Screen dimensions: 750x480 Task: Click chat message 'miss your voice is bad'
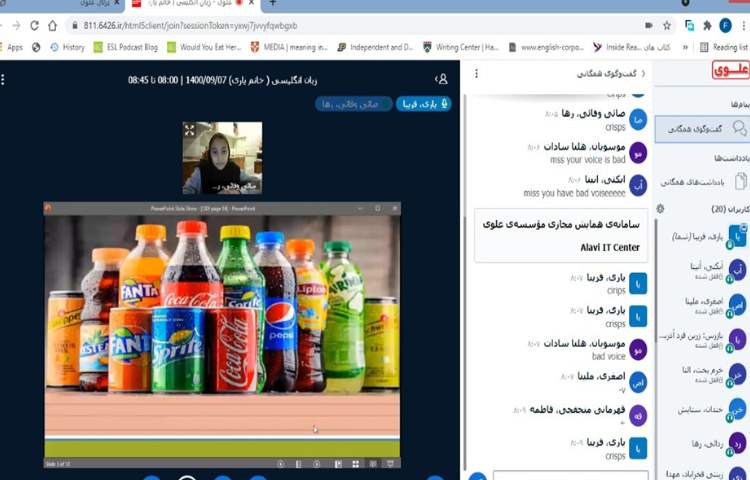click(x=587, y=160)
